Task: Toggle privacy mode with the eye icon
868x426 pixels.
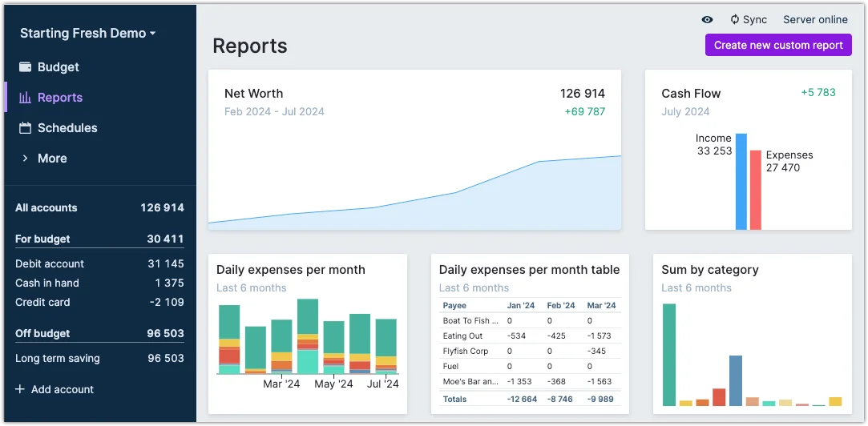Action: 707,20
